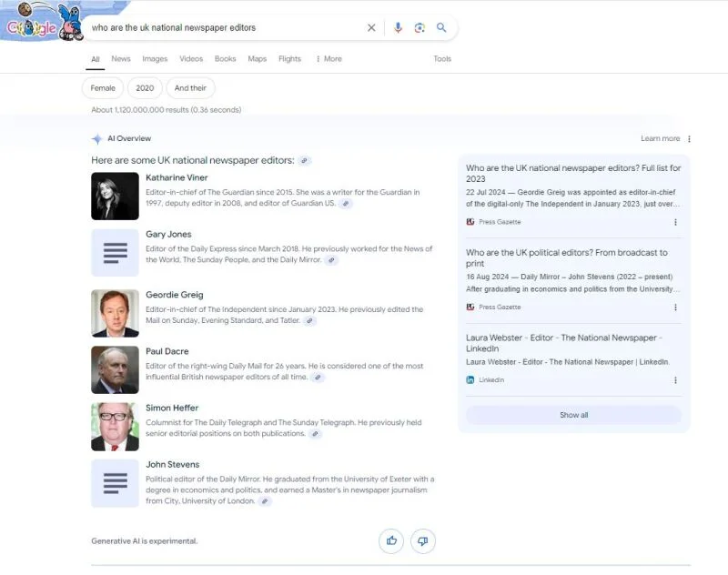The image size is (728, 575).
Task: Switch to the Maps tab
Action: point(258,59)
